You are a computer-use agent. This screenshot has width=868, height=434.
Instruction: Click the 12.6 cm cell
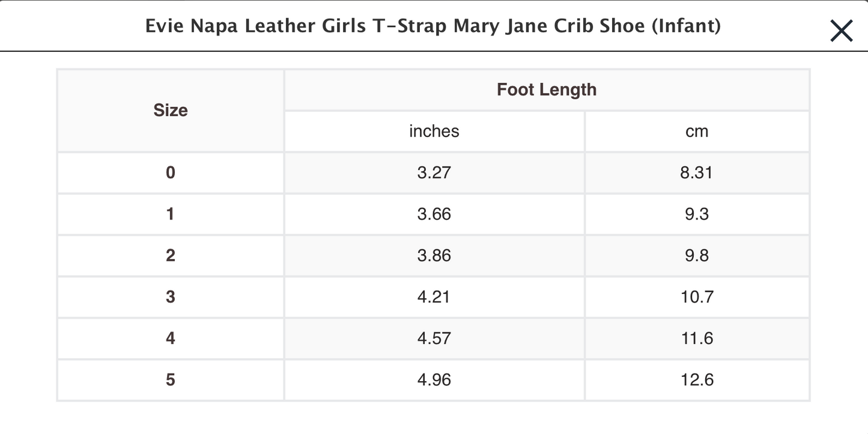tap(697, 380)
